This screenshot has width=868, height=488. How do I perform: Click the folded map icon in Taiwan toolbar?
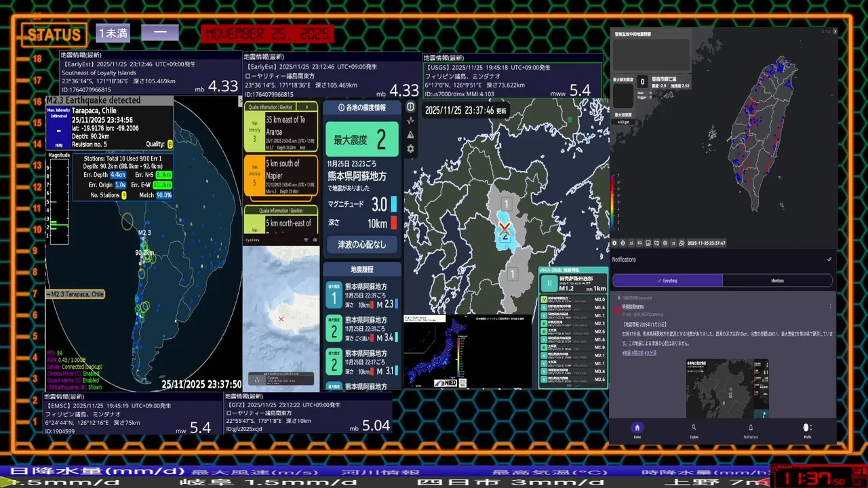pos(656,243)
